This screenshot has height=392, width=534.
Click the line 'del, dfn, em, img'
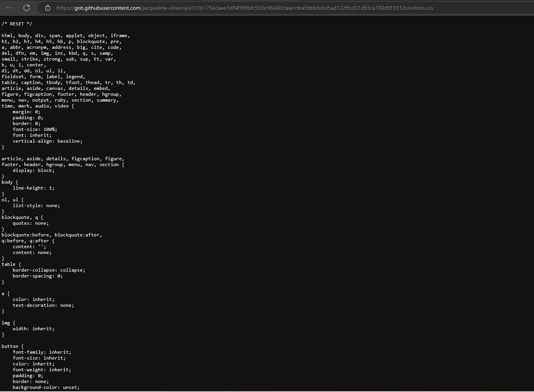(57, 53)
